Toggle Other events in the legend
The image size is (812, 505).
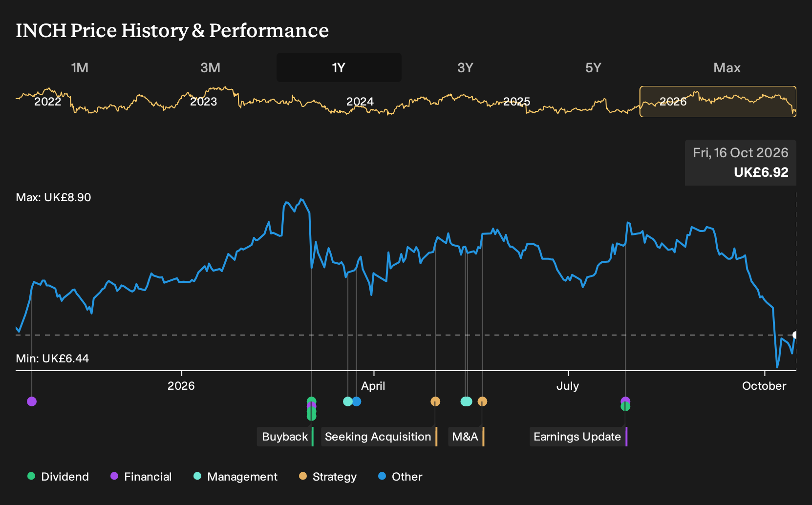tap(400, 477)
